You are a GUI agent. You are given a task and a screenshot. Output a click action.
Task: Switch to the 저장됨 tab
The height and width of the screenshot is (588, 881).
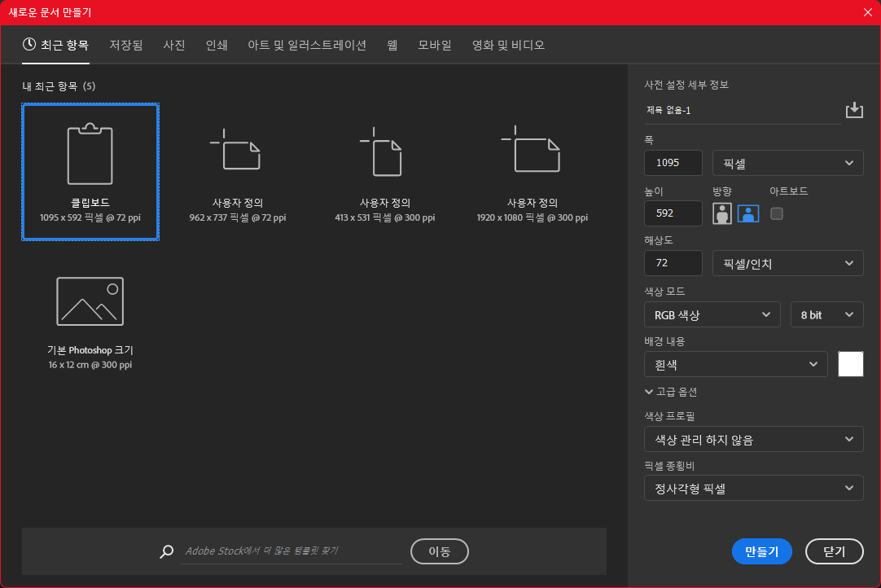pos(126,45)
